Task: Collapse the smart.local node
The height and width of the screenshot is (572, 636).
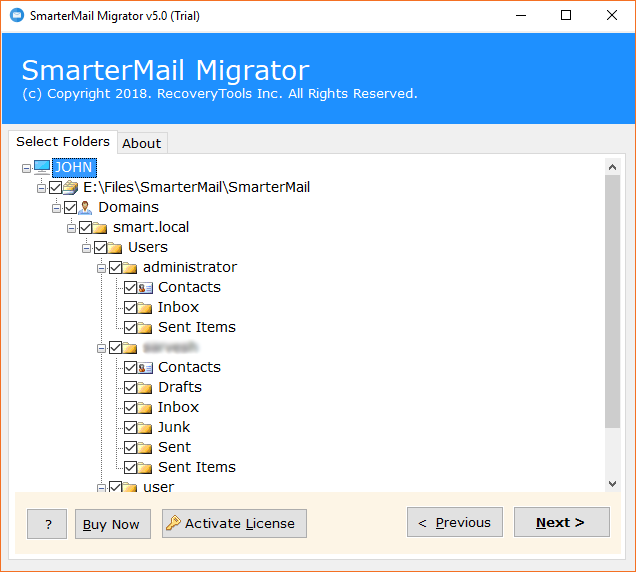Action: click(x=71, y=228)
